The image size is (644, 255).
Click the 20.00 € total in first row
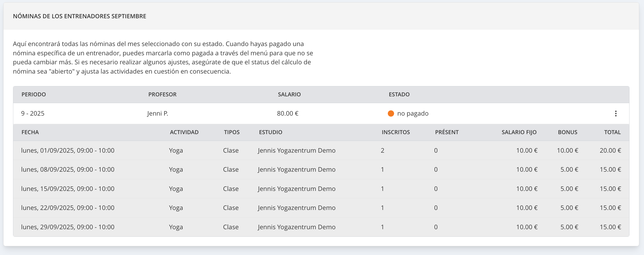point(610,150)
